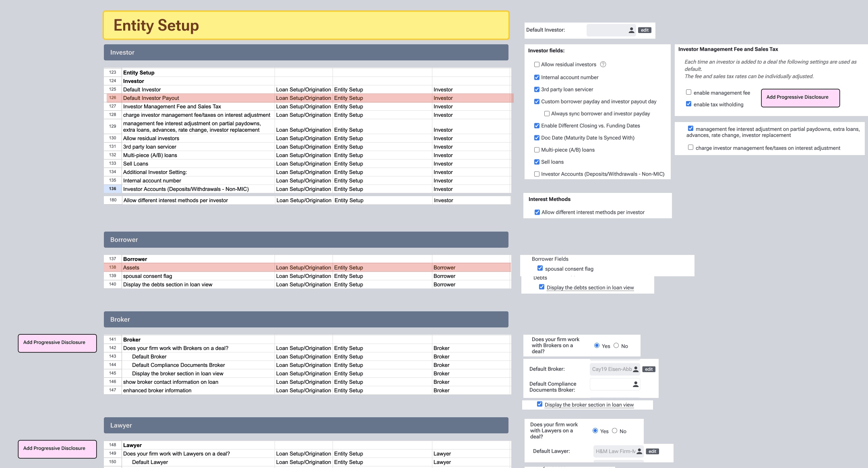Select the Broker section header bar
Screen dimensions: 868x468
306,319
